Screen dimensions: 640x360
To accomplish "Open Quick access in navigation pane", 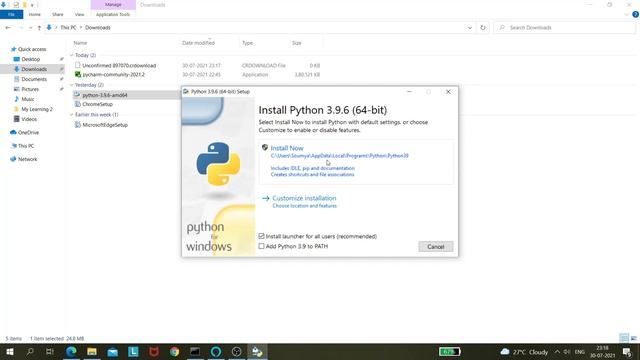I will [32, 49].
